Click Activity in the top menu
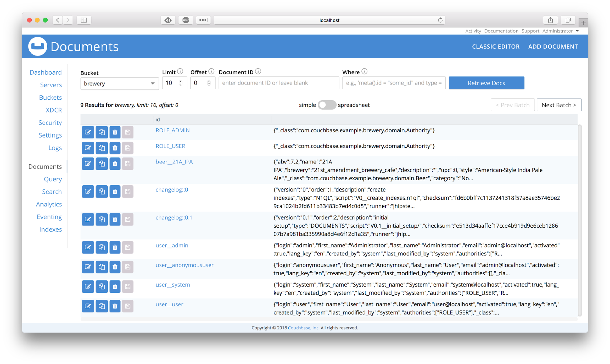Image resolution: width=610 pixels, height=364 pixels. (x=473, y=31)
